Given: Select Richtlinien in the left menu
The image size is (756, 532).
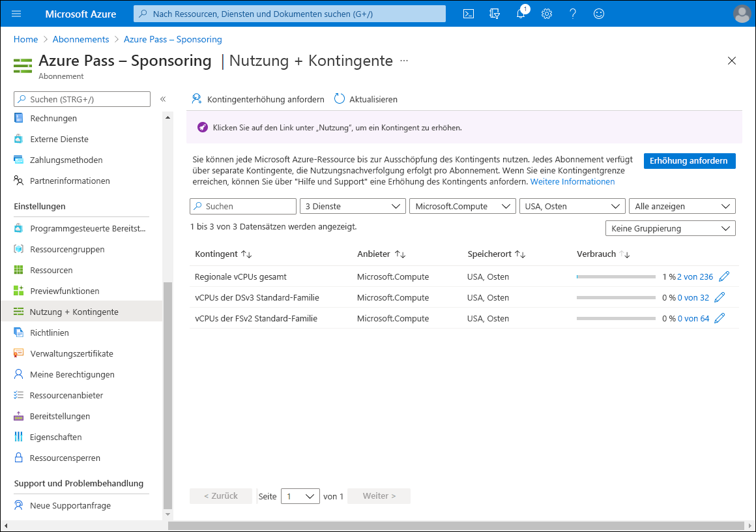Looking at the screenshot, I should point(50,332).
